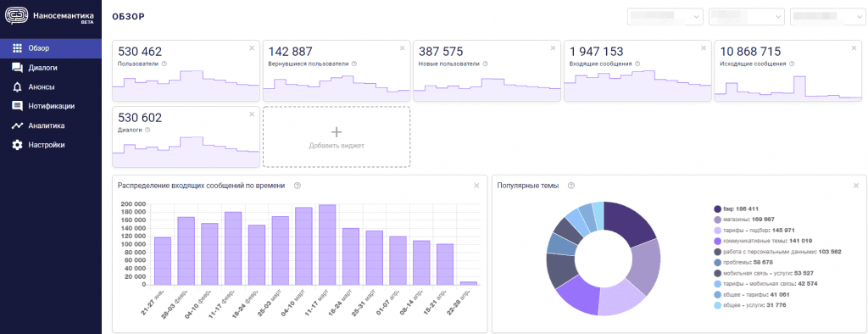
Task: Open the second filter dropdown in header
Action: 747,17
